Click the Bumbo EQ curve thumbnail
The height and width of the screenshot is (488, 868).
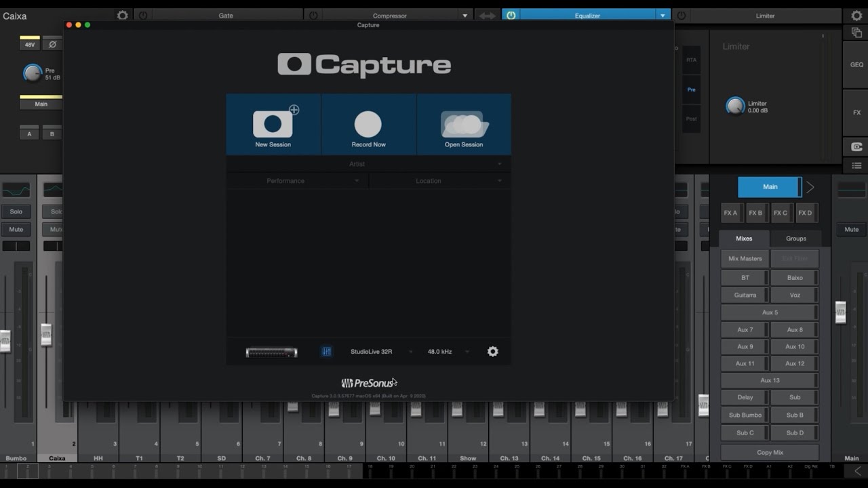tap(16, 190)
